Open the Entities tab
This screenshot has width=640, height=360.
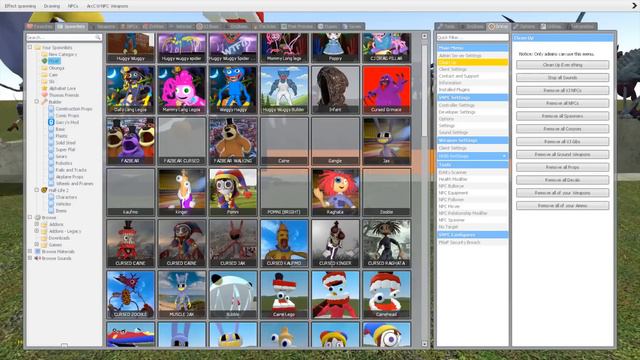pyautogui.click(x=153, y=27)
